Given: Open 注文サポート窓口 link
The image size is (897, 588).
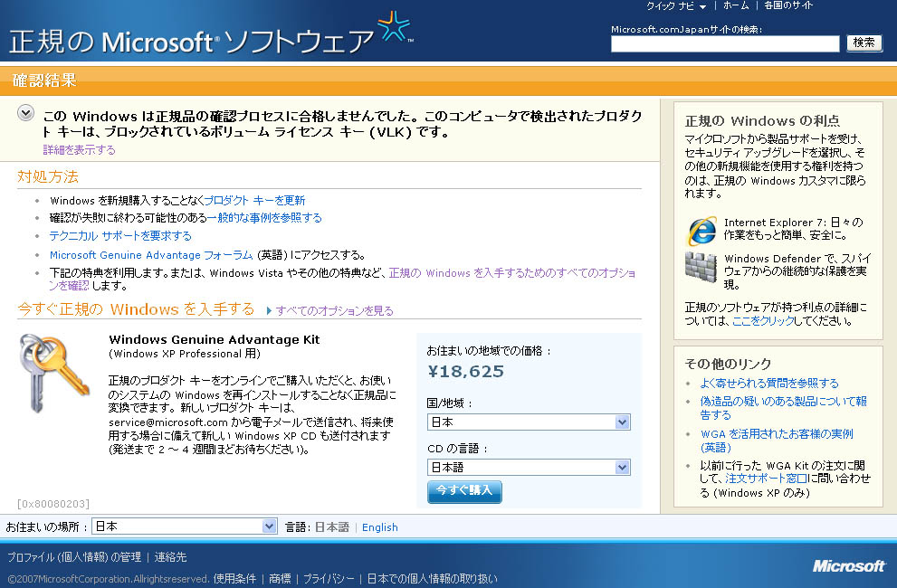Looking at the screenshot, I should (x=766, y=479).
